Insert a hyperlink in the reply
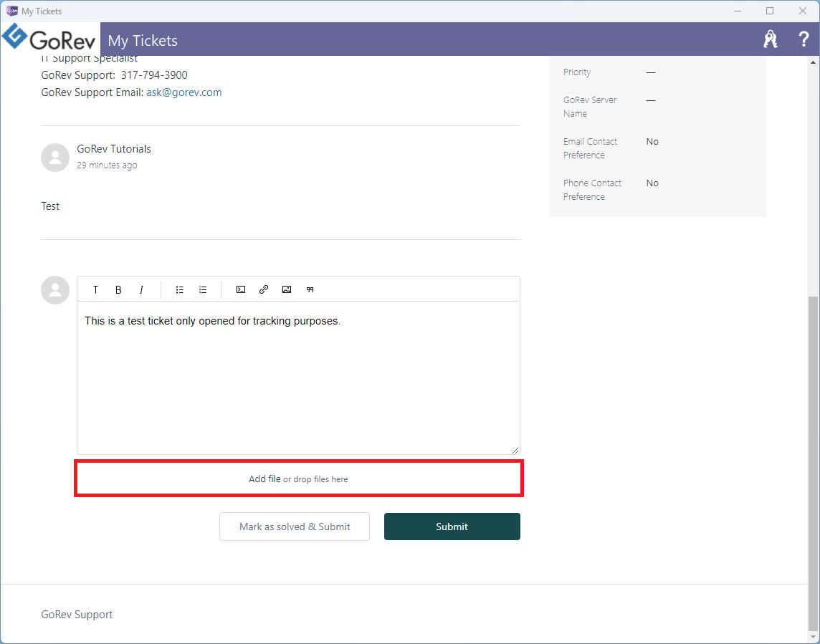820x644 pixels. point(264,289)
